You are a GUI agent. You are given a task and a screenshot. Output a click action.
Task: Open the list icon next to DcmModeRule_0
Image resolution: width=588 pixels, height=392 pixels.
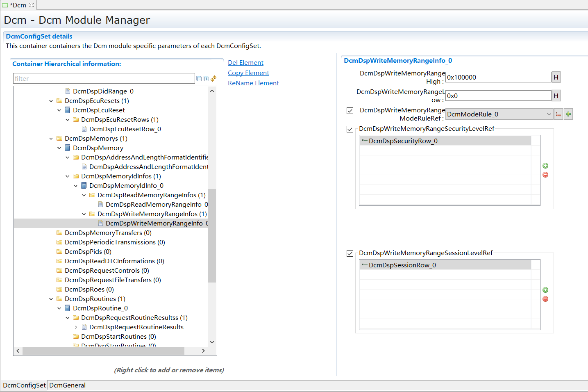click(x=558, y=114)
